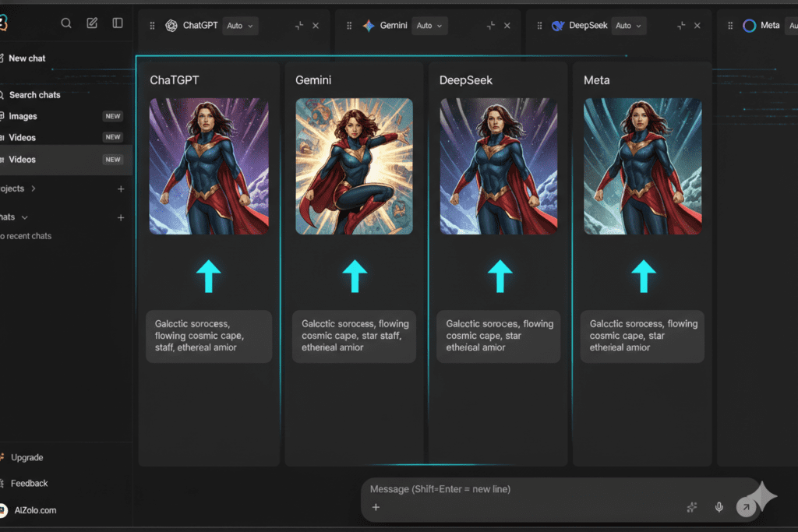Click the Gemini sparkle logo icon

(x=367, y=25)
